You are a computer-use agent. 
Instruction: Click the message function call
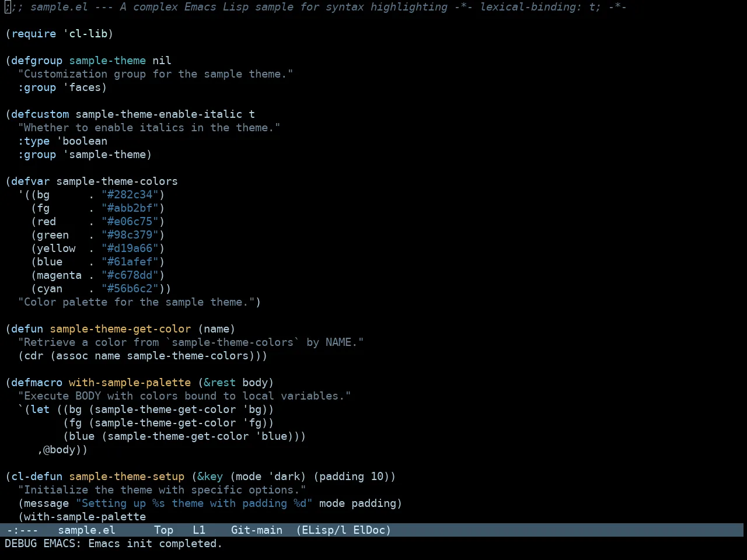click(47, 503)
